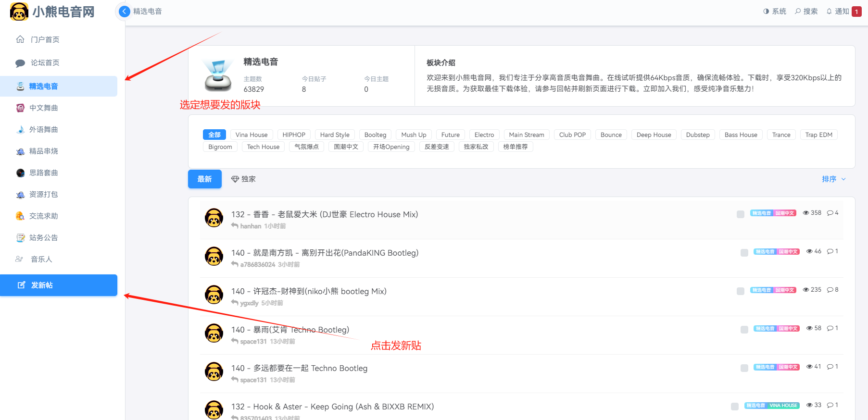Viewport: 868px width, 420px height.
Task: Tick checkbox for 离别开出花 post
Action: (744, 253)
